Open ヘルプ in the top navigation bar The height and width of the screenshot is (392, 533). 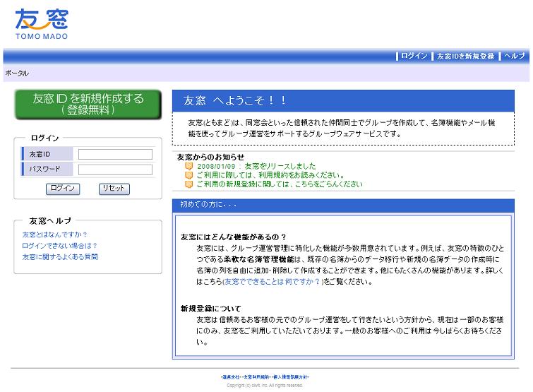tap(515, 56)
